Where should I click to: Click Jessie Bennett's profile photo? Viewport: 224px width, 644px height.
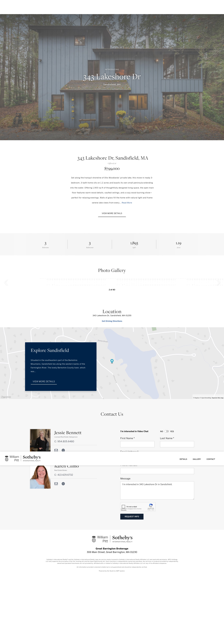click(x=40, y=440)
